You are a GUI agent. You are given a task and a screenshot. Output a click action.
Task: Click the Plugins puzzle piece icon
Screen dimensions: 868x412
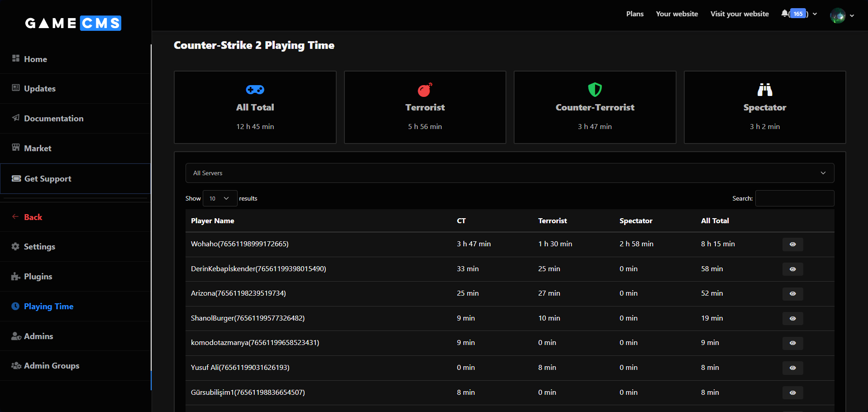(16, 276)
